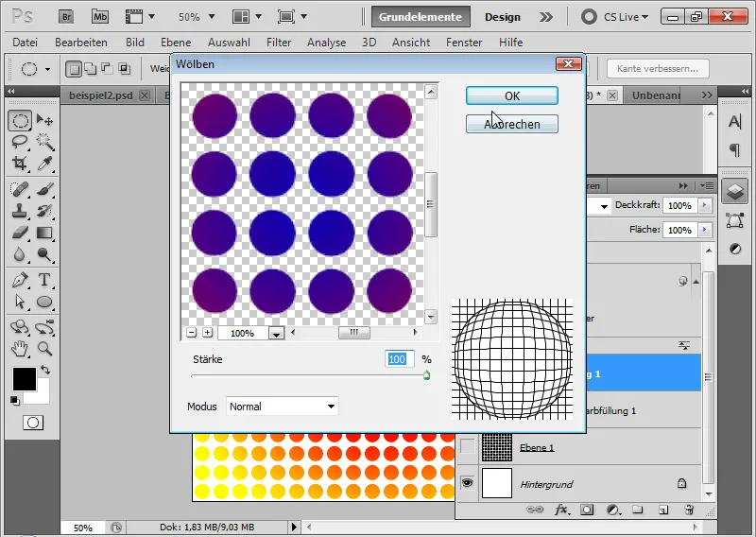Select the Path Selection tool

click(x=19, y=302)
